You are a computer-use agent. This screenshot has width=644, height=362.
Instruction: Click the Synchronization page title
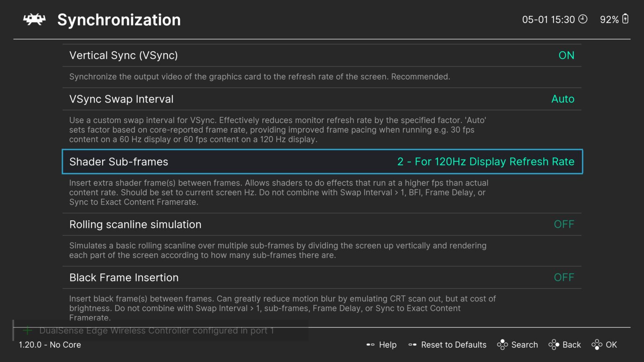pyautogui.click(x=119, y=20)
